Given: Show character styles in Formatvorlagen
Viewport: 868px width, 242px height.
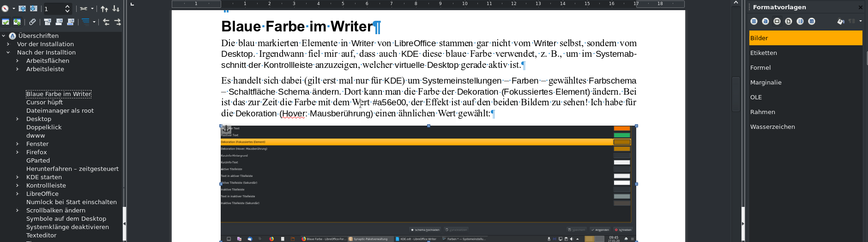Looking at the screenshot, I should 766,21.
